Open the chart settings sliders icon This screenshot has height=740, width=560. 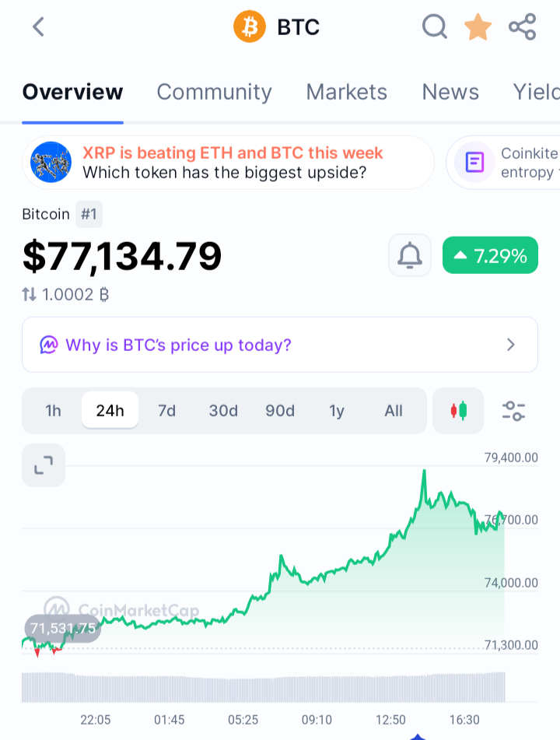(x=514, y=411)
